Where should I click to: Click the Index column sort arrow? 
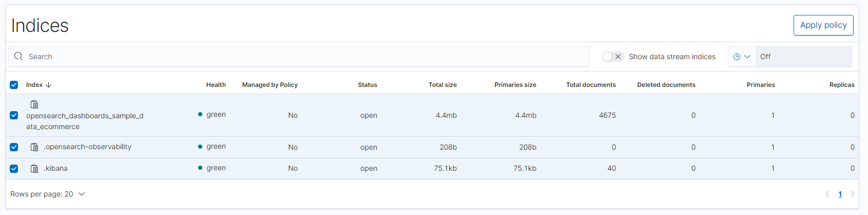(49, 85)
